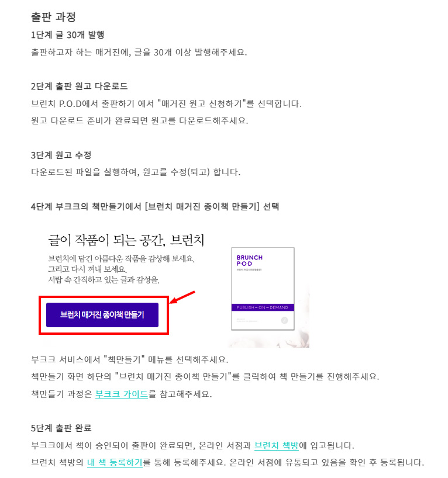Image resolution: width=448 pixels, height=478 pixels.
Task: Click the sentence about 매거진 원고 신청하기
Action: click(166, 103)
